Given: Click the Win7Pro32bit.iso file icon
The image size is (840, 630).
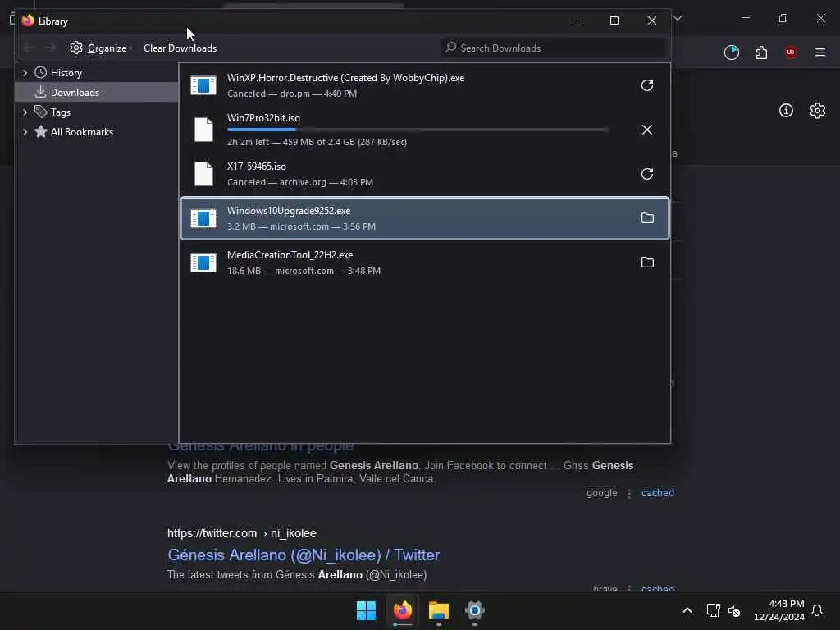Looking at the screenshot, I should (x=203, y=130).
